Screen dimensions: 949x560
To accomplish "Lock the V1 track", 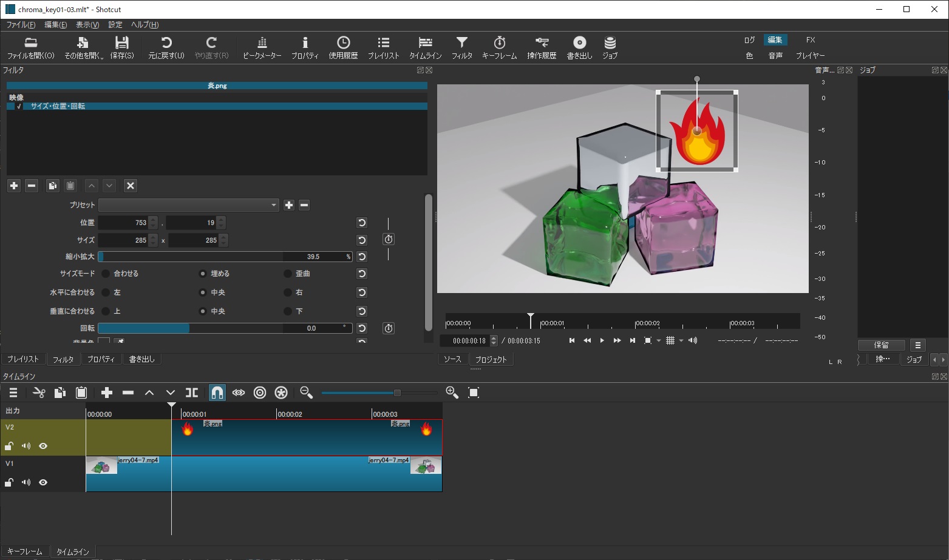I will pos(9,482).
